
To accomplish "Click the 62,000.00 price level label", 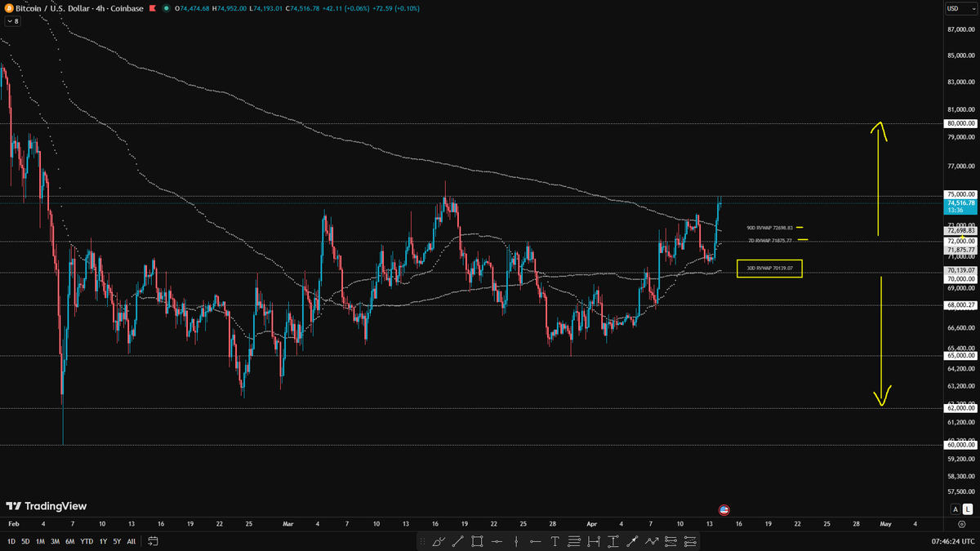I will 960,407.
